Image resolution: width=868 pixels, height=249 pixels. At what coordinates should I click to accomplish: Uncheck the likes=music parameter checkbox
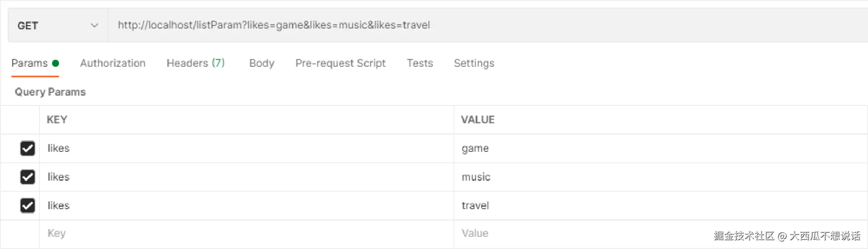click(x=28, y=177)
